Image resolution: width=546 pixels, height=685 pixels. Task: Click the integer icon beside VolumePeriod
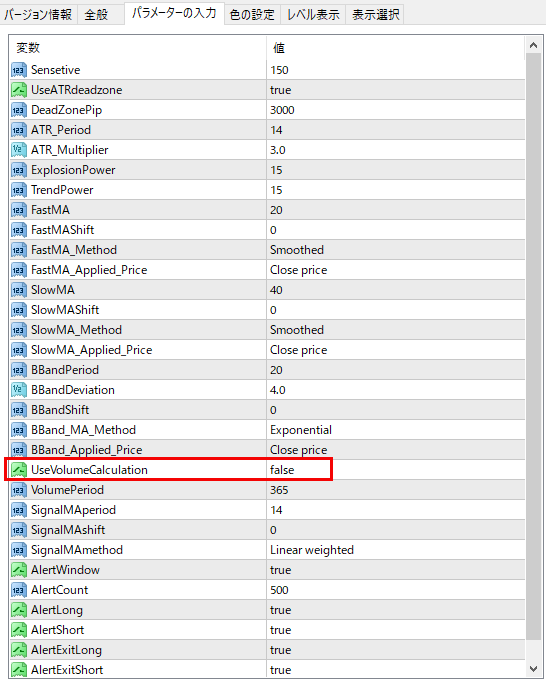click(19, 490)
